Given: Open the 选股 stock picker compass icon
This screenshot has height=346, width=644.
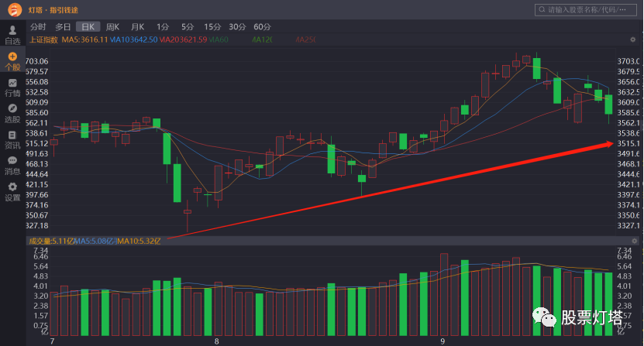Looking at the screenshot, I should point(12,113).
